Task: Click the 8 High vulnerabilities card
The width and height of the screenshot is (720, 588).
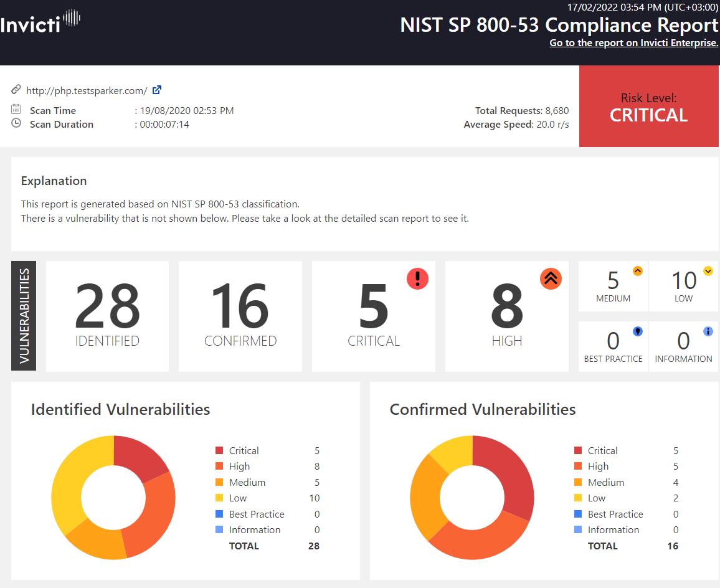Action: coord(507,316)
